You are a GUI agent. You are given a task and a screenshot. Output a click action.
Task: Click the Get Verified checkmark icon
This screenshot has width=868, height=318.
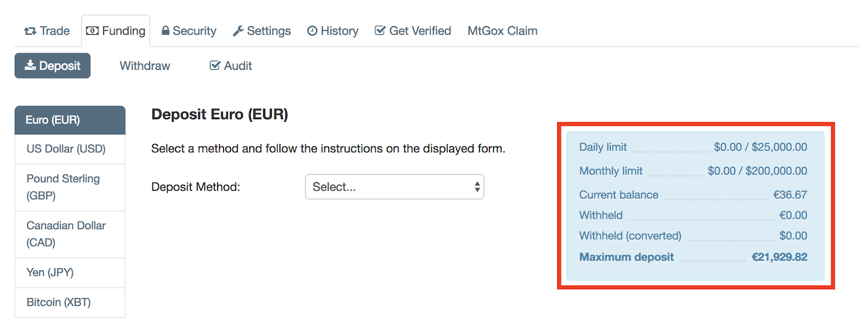coord(380,30)
